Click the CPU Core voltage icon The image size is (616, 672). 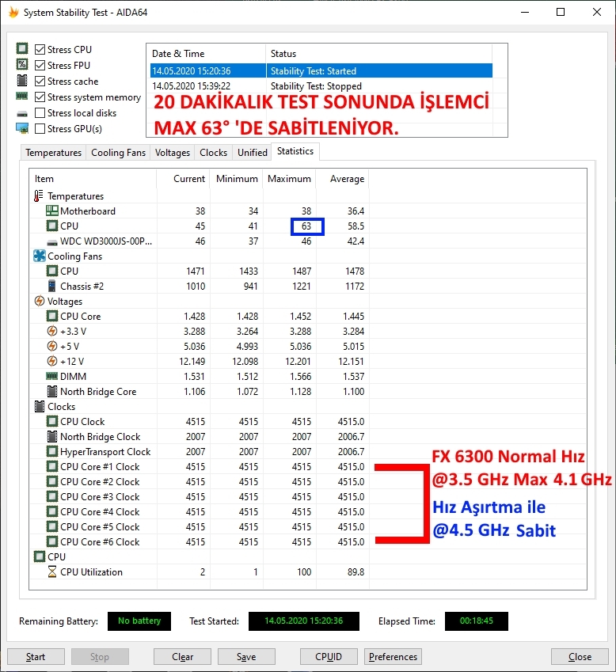tap(52, 316)
